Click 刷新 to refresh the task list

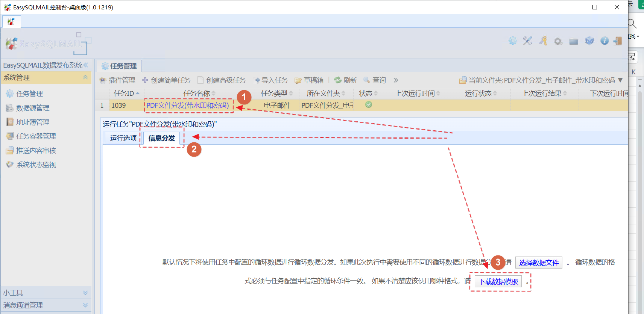(346, 80)
